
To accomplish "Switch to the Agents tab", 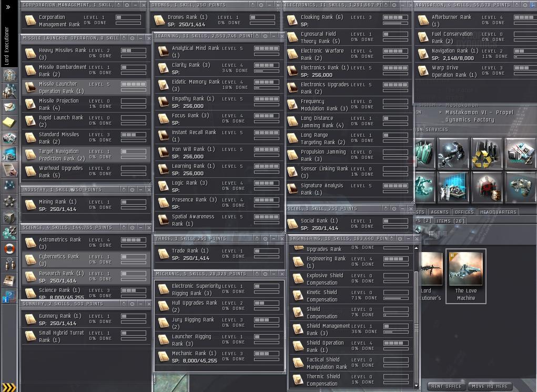I will coord(439,212).
